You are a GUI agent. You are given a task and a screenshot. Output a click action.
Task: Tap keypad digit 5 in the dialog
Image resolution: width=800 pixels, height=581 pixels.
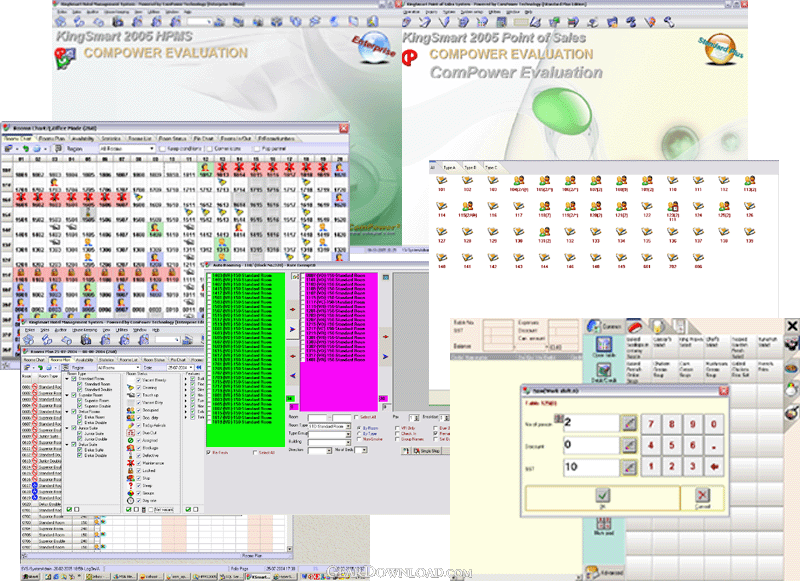(x=671, y=445)
